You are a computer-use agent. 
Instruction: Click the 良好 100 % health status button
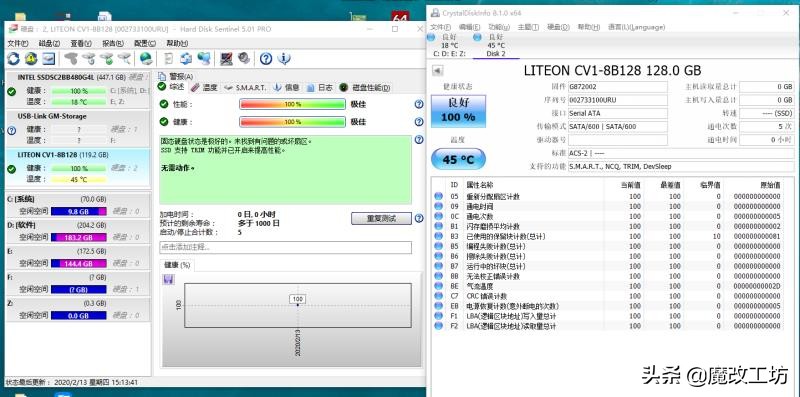(458, 111)
